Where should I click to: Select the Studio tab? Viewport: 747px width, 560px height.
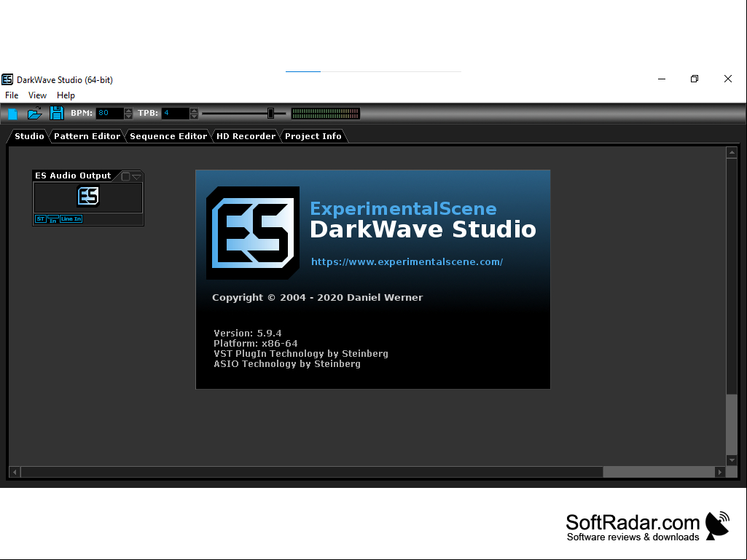click(29, 136)
